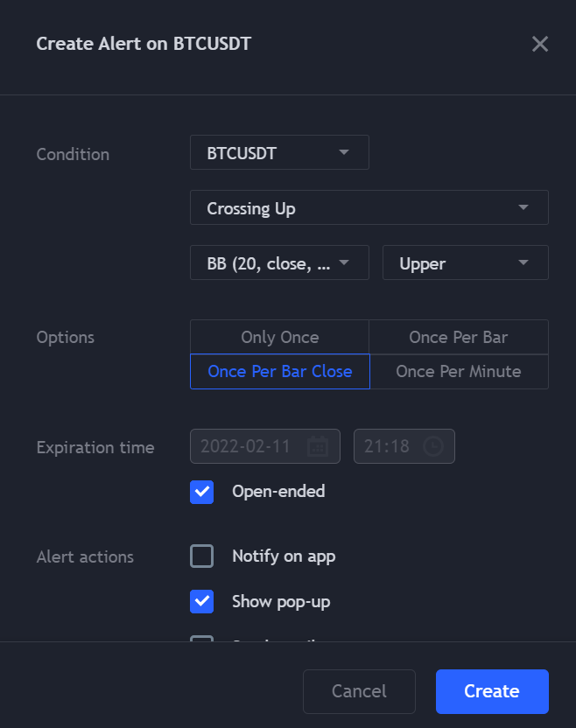Click the expiration time field 21:18
The image size is (576, 728).
[388, 446]
